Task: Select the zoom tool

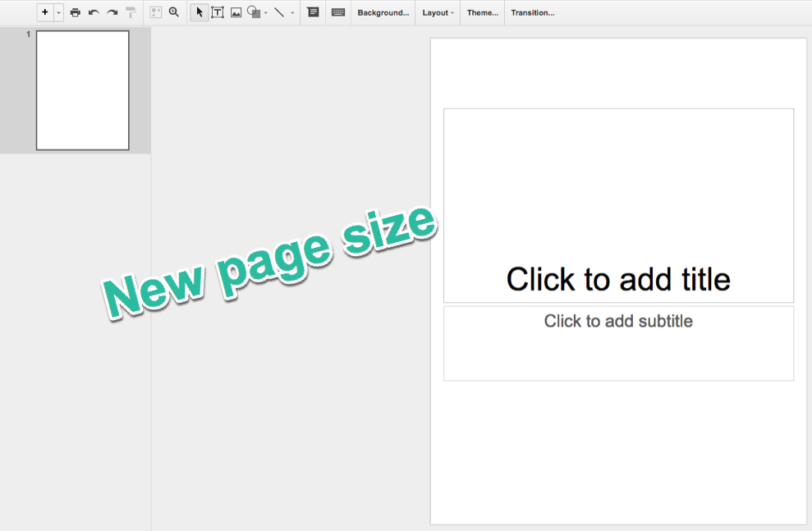Action: (173, 12)
